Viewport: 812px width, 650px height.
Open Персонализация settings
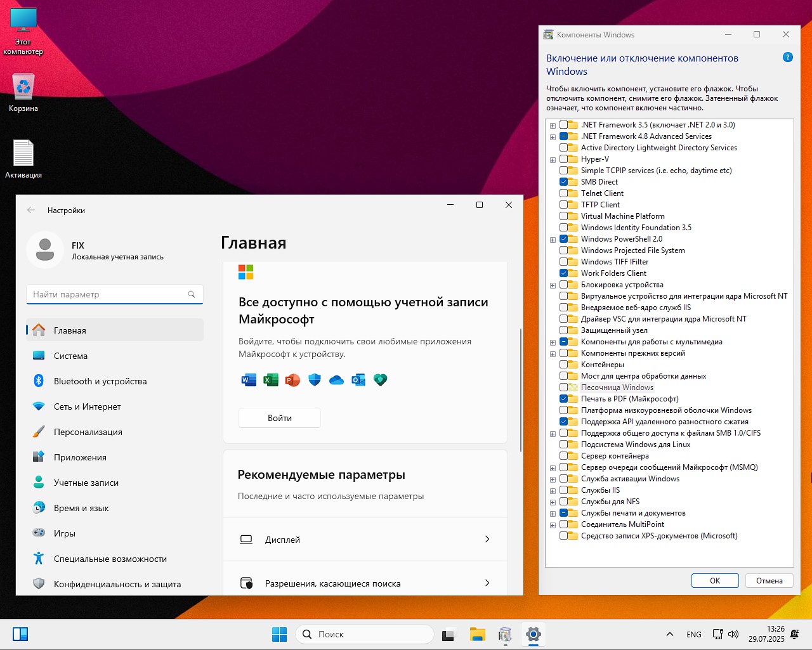[x=115, y=432]
